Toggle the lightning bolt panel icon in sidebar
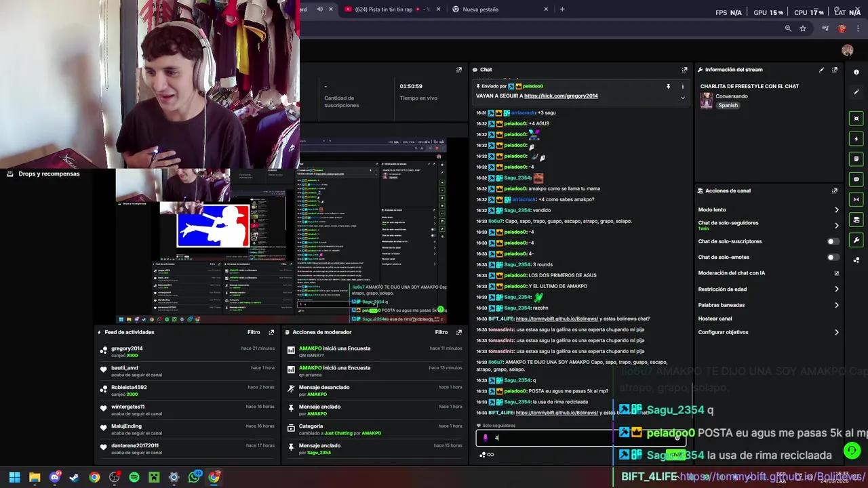 (x=856, y=139)
